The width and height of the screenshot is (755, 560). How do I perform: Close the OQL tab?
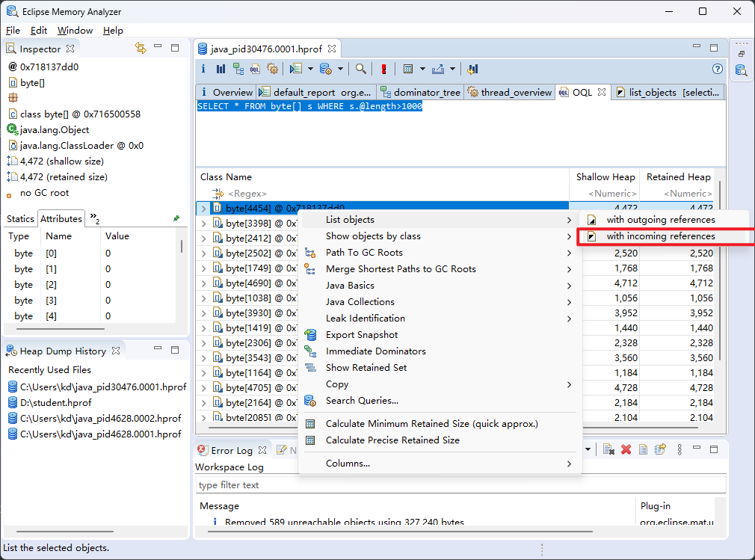coord(602,91)
